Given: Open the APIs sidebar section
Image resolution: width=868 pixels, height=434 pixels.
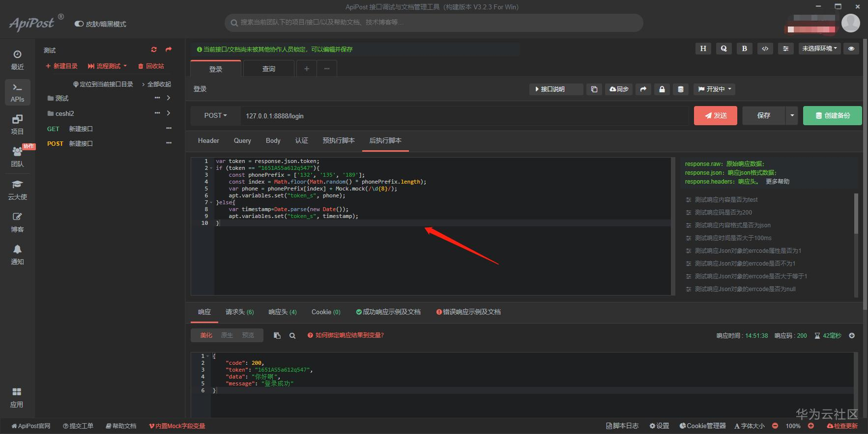Looking at the screenshot, I should click(x=17, y=92).
